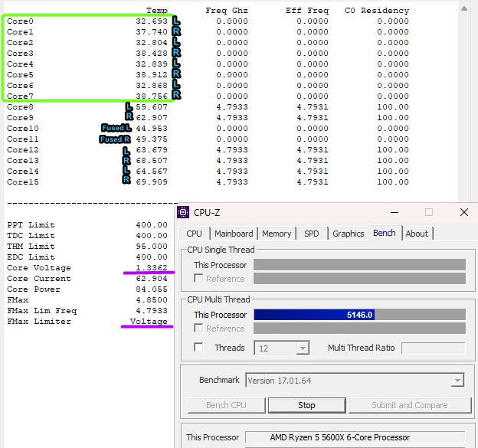Open the Graphics tab
This screenshot has height=448, width=478.
point(348,234)
